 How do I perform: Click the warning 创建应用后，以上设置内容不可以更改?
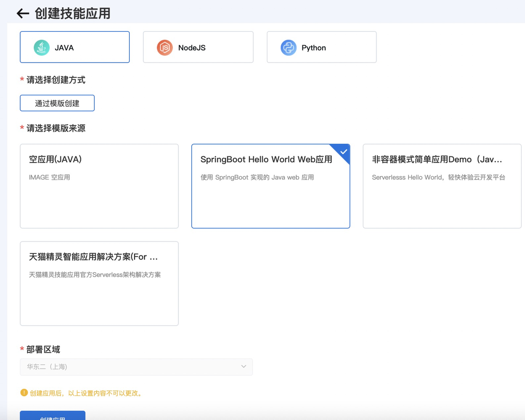87,393
